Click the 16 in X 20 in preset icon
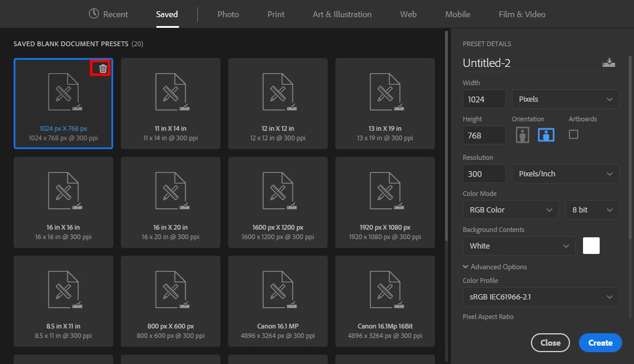The width and height of the screenshot is (634, 364). (x=171, y=191)
